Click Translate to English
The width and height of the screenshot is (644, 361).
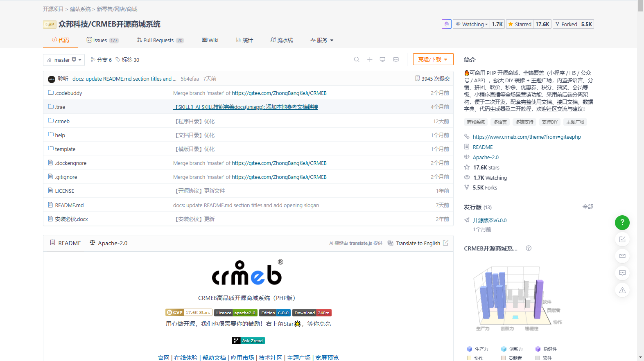[x=418, y=243]
